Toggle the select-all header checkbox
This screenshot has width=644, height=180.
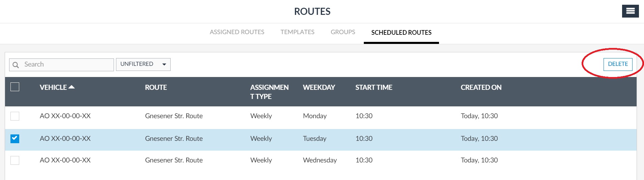(x=15, y=87)
